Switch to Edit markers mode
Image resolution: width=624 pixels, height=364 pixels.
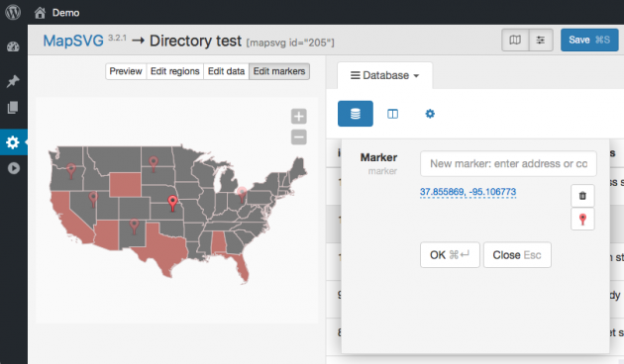click(279, 71)
